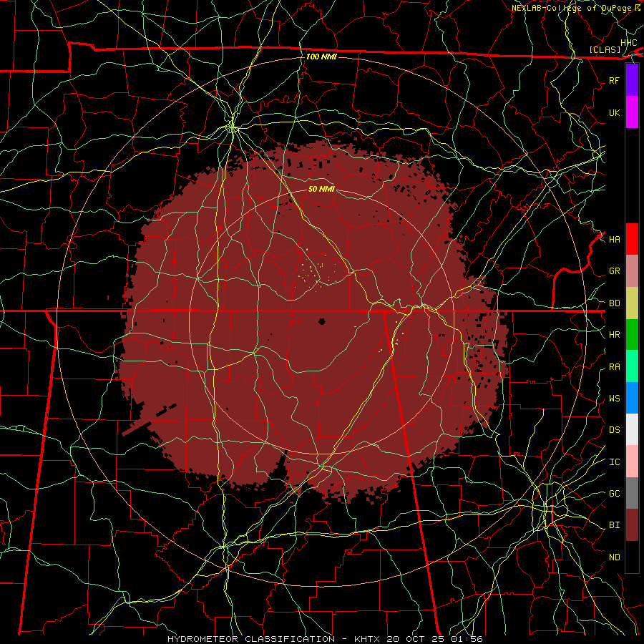Image resolution: width=644 pixels, height=644 pixels.
Task: Click the IC legend label
Action: 615,462
